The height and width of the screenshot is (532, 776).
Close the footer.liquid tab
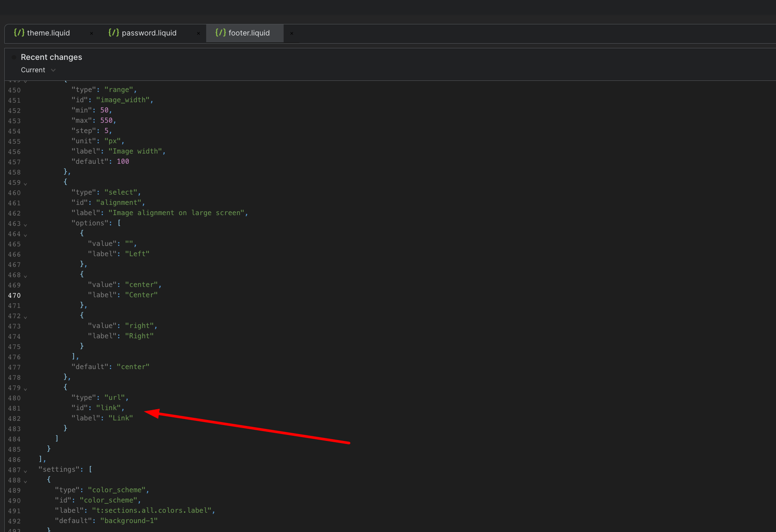[292, 33]
